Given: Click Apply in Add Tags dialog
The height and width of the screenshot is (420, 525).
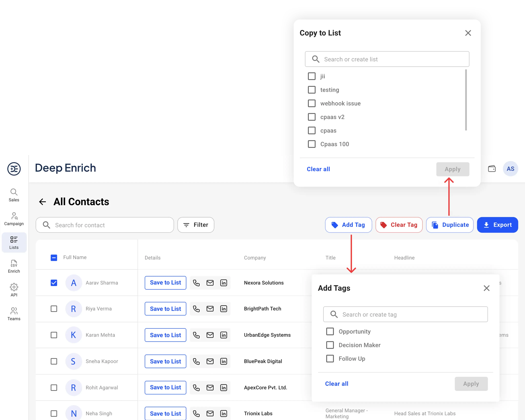Looking at the screenshot, I should (471, 384).
